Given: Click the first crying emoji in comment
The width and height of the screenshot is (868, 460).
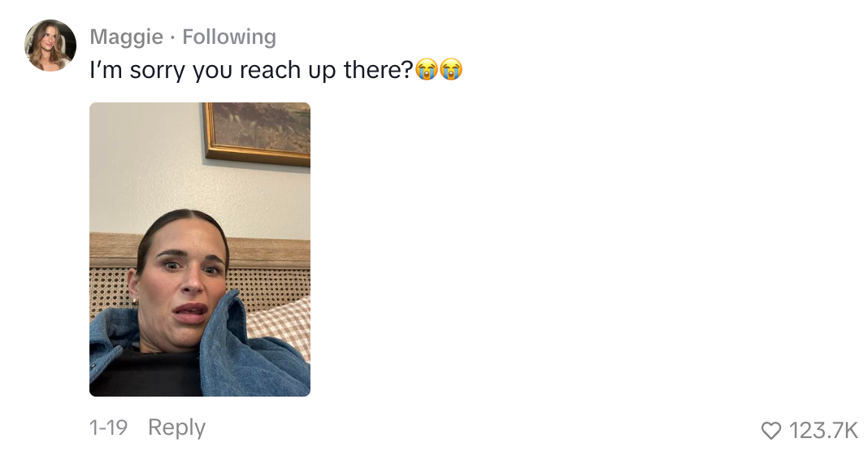Looking at the screenshot, I should pyautogui.click(x=427, y=70).
